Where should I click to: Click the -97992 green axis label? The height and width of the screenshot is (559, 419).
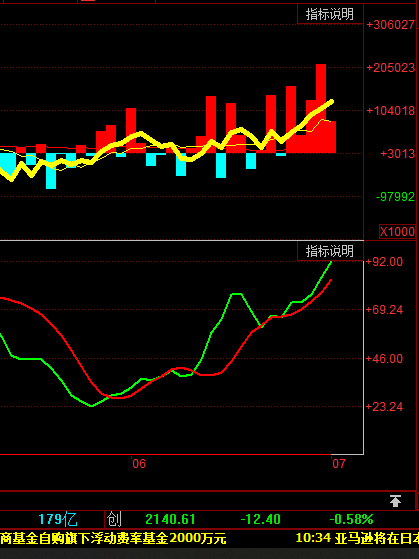coord(395,196)
